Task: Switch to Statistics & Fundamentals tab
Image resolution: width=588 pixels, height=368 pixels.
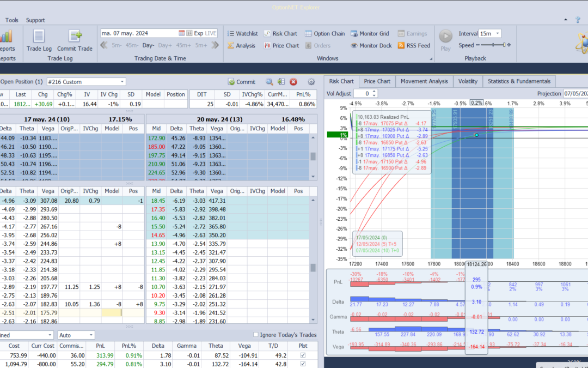Action: tap(519, 81)
